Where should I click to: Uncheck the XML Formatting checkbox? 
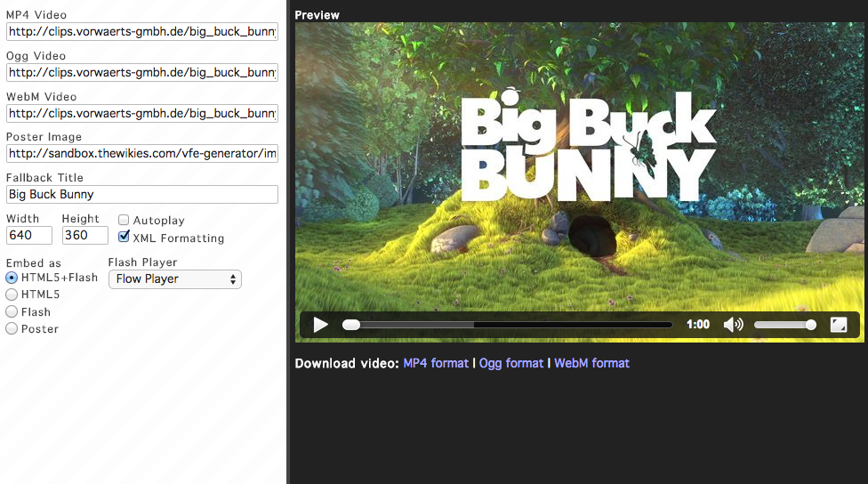124,237
